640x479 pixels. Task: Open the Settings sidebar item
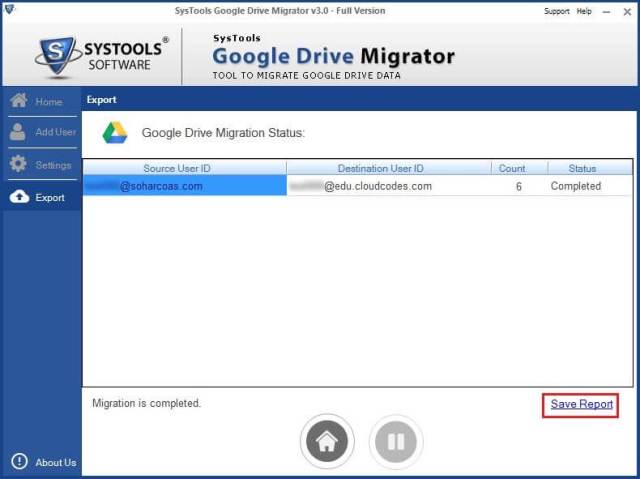42,164
